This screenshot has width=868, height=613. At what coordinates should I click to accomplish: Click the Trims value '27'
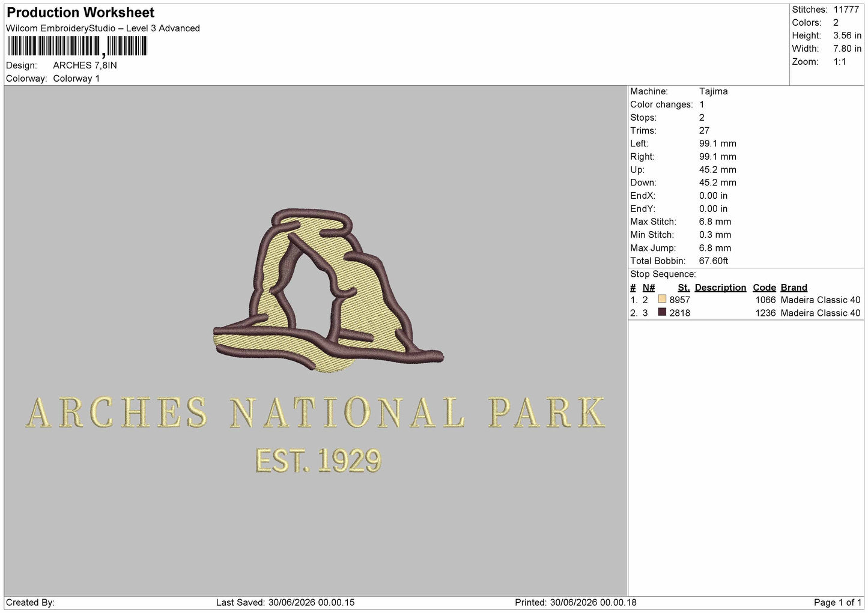(x=704, y=130)
